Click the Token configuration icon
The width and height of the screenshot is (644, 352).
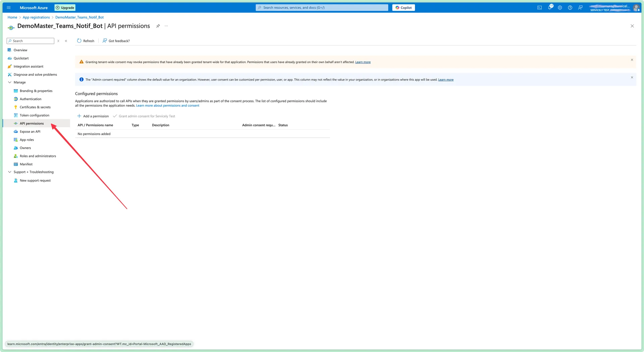point(16,115)
